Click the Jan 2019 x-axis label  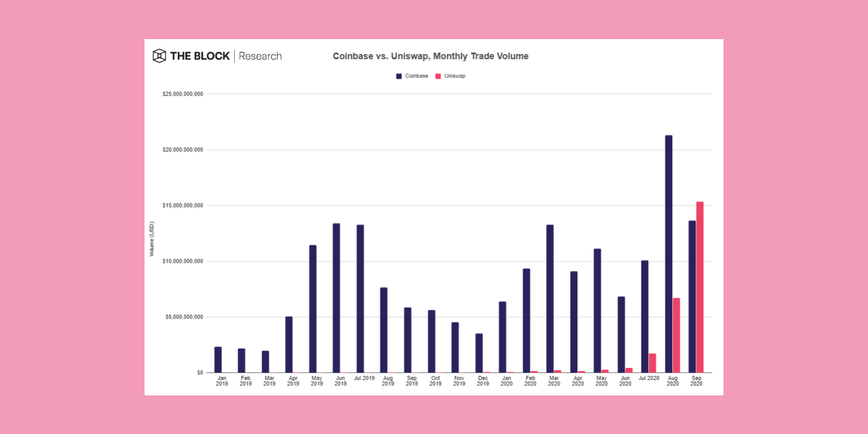click(222, 381)
